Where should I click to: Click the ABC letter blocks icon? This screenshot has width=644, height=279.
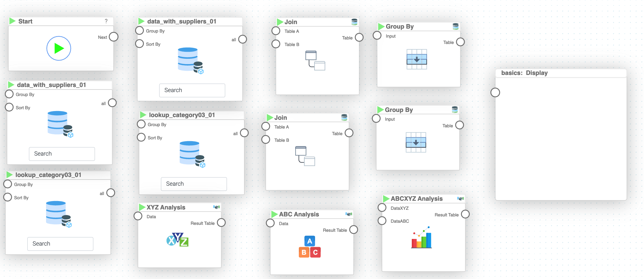(310, 247)
